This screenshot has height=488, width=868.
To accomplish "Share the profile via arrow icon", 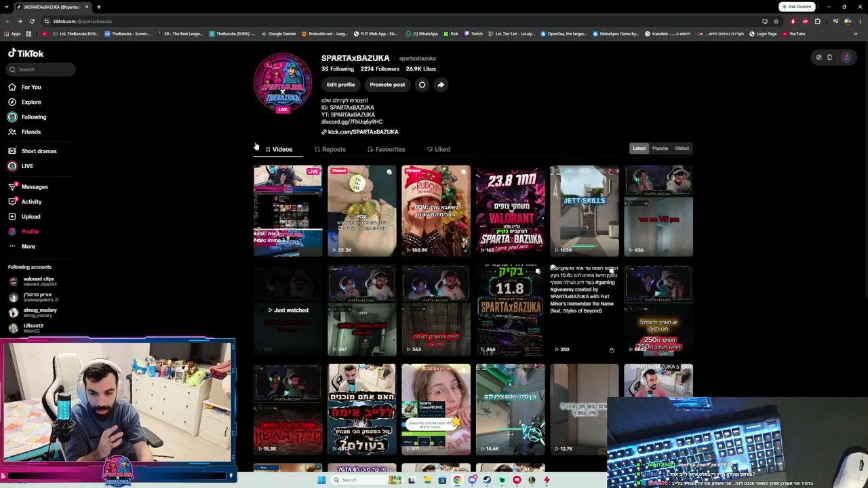I will [441, 85].
